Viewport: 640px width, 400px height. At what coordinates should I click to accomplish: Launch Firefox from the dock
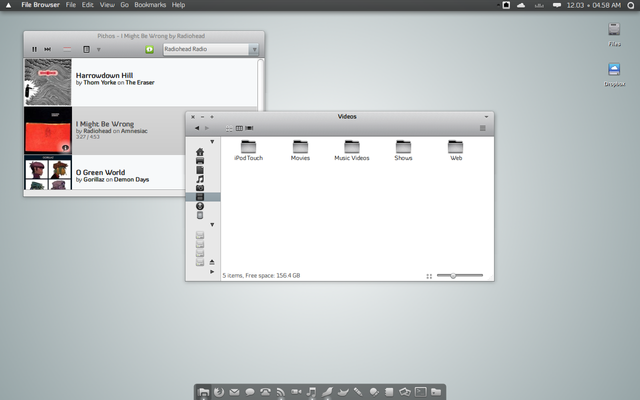(219, 392)
